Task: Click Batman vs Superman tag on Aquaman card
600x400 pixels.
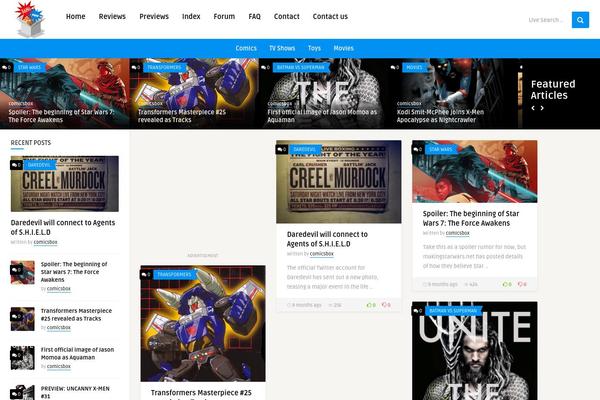Action: point(453,311)
